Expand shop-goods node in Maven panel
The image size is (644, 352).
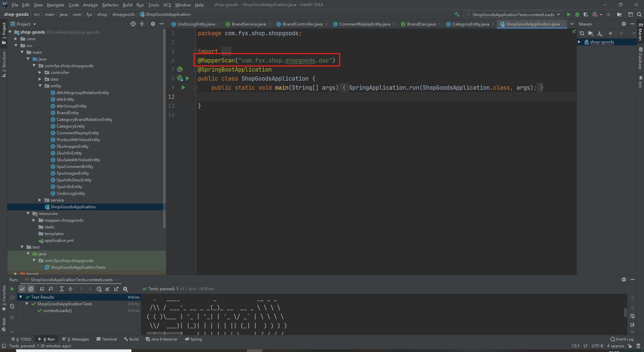(x=579, y=42)
